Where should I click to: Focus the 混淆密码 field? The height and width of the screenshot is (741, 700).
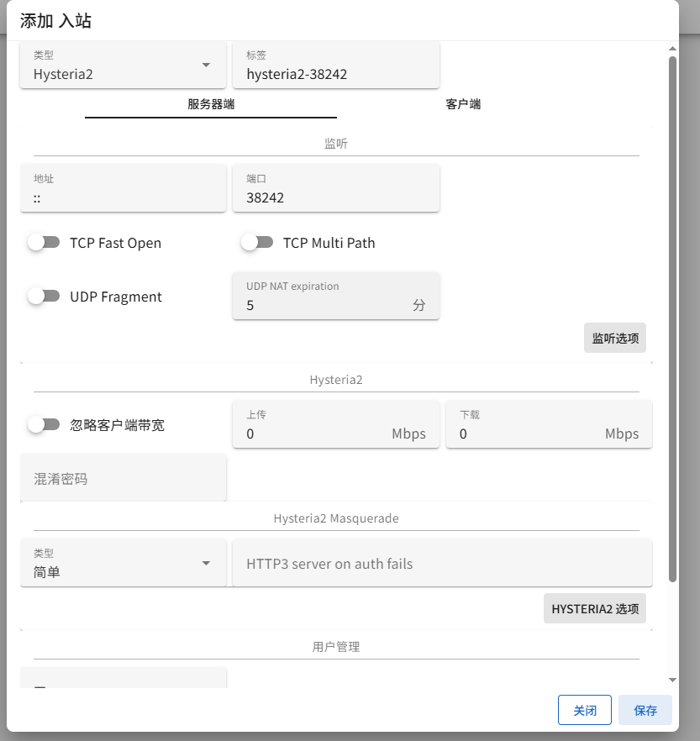pos(123,479)
